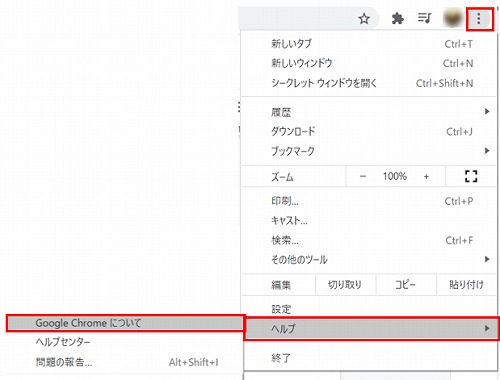Click the bookmark star icon
The width and height of the screenshot is (500, 380).
pyautogui.click(x=364, y=19)
